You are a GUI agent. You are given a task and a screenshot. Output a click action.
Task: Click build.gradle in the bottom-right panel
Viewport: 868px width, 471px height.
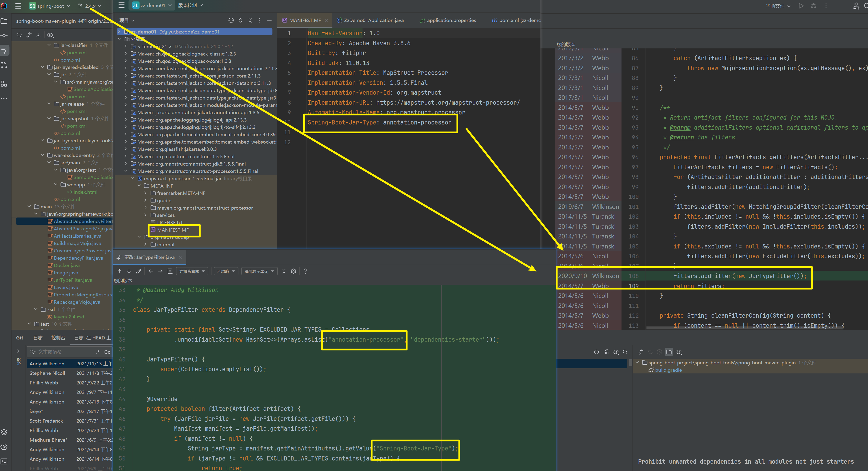point(668,370)
